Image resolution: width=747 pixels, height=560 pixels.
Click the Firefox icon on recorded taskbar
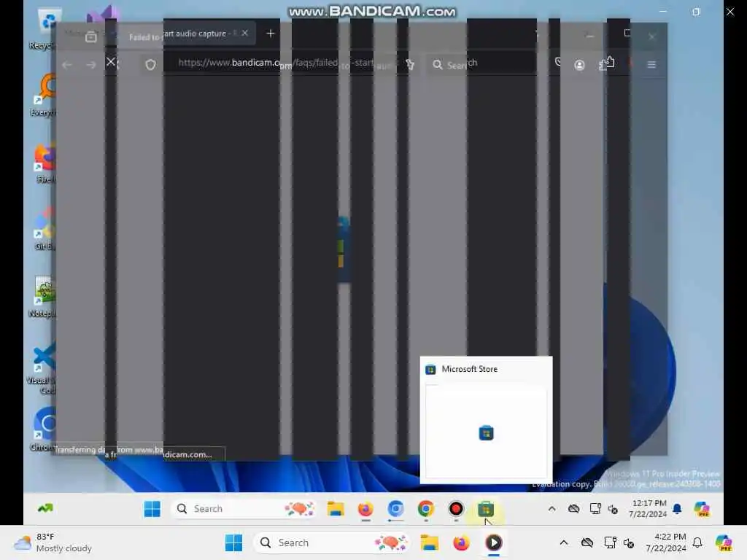(x=365, y=509)
